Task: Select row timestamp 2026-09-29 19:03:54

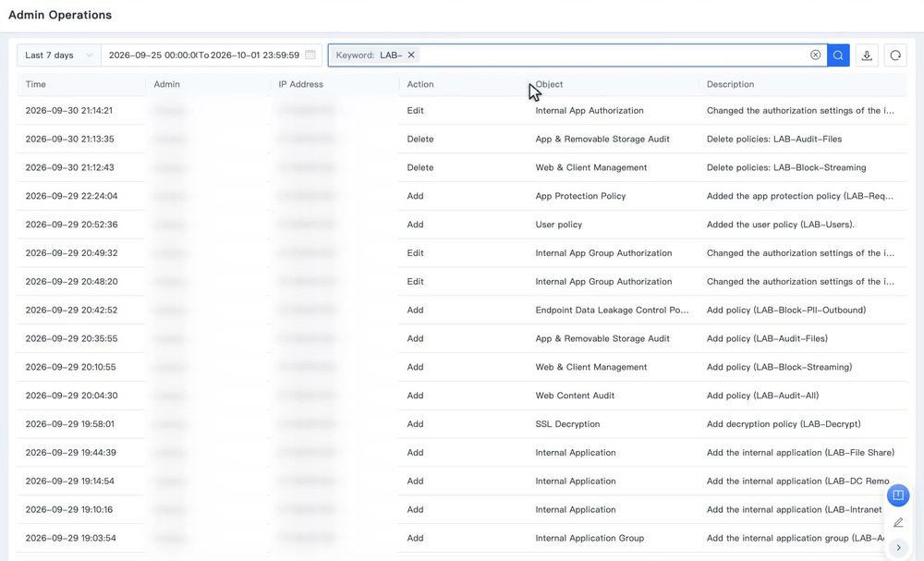Action: pos(71,538)
